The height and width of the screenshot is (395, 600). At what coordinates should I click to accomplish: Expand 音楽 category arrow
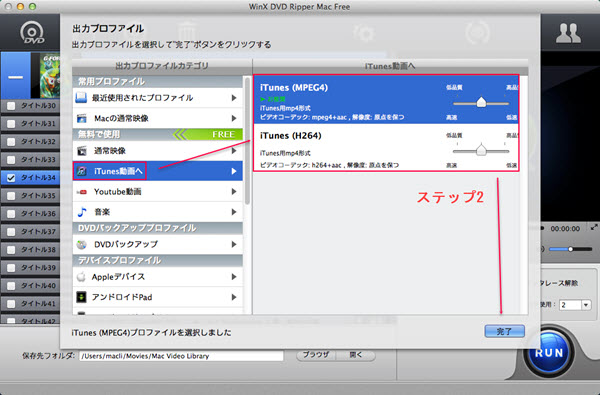coord(234,212)
